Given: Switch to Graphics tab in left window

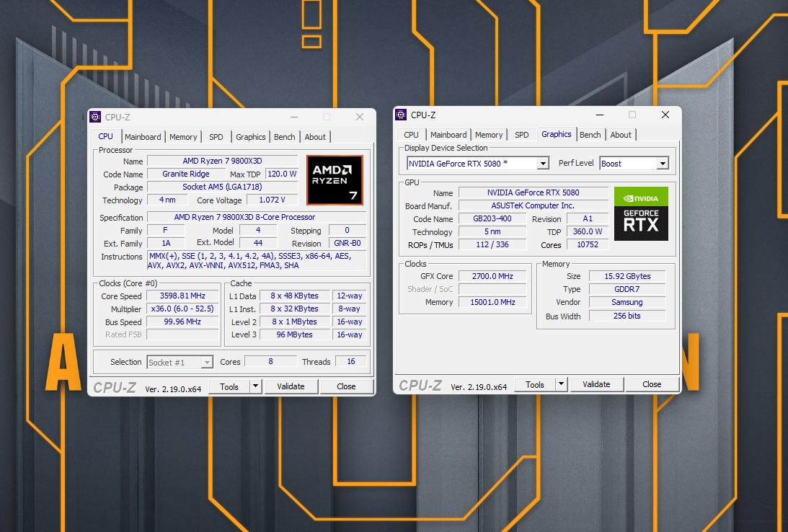Looking at the screenshot, I should (x=250, y=137).
